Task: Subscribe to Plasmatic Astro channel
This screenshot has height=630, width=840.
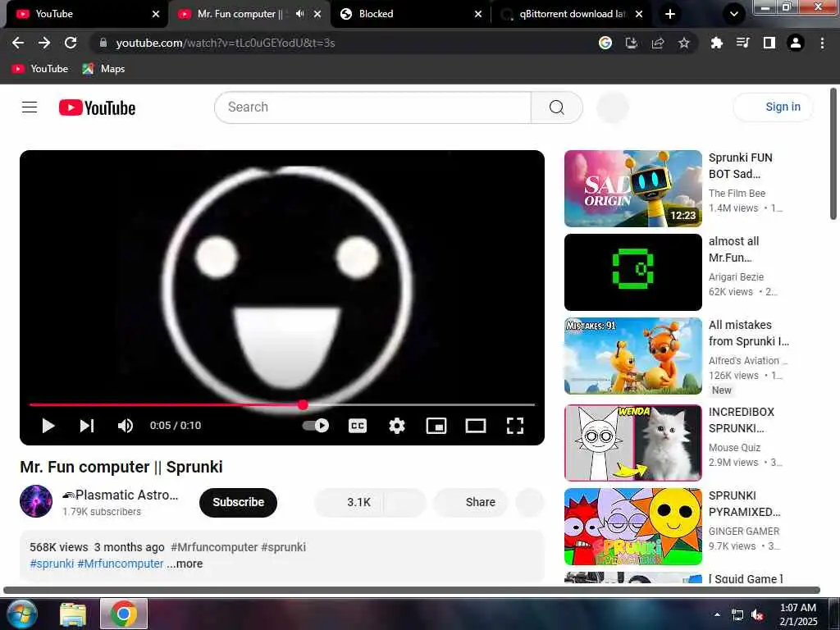Action: [239, 503]
